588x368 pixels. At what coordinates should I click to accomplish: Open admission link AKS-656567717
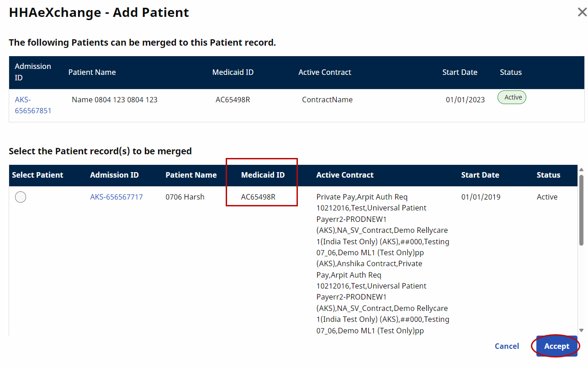click(x=116, y=197)
